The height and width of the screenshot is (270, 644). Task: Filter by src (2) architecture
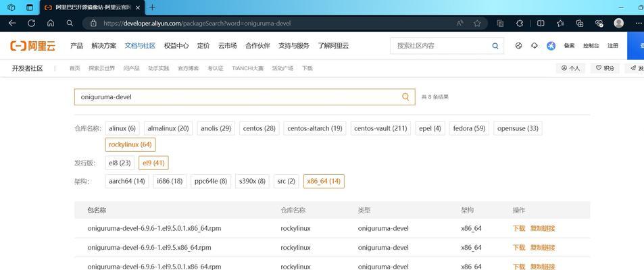287,181
